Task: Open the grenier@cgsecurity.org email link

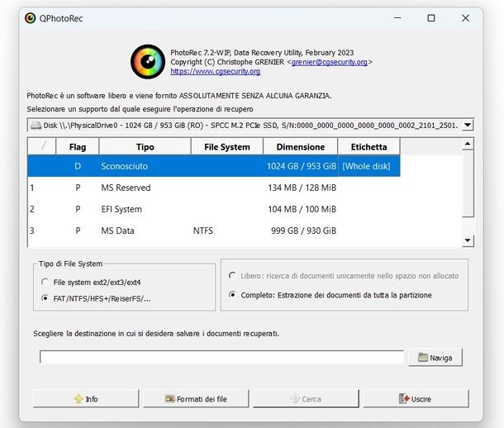Action: click(329, 62)
